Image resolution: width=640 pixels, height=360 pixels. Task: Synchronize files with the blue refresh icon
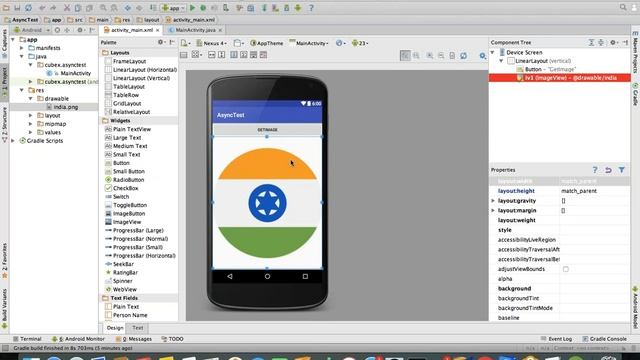click(29, 8)
